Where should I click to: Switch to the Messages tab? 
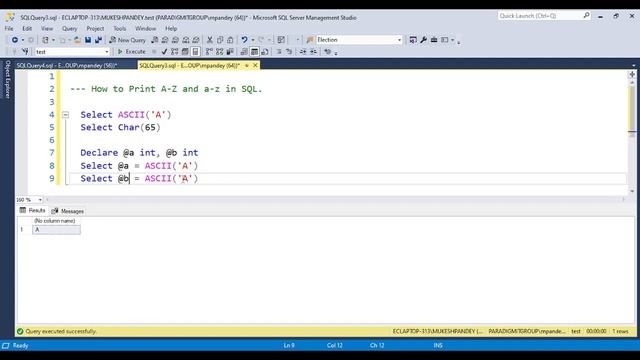(x=68, y=211)
